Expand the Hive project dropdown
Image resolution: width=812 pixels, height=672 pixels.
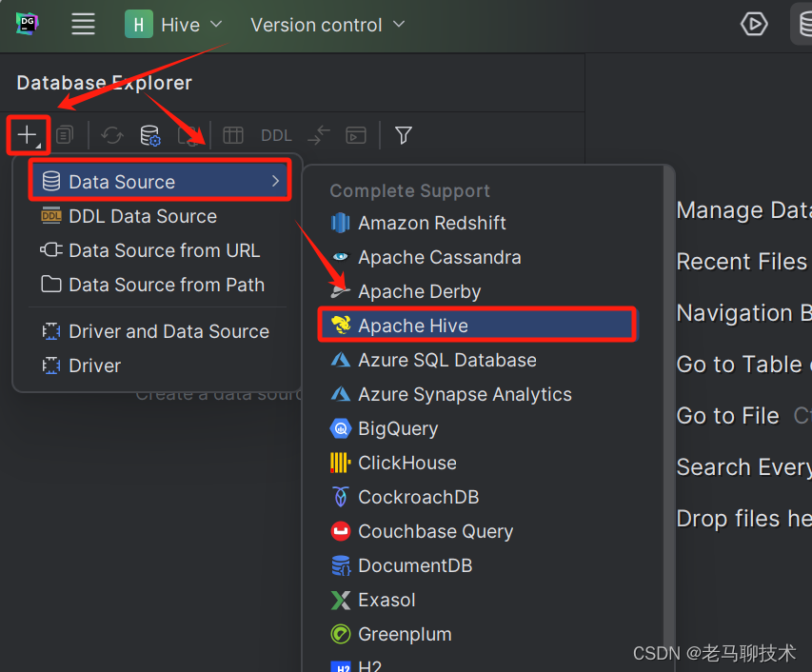pyautogui.click(x=216, y=25)
